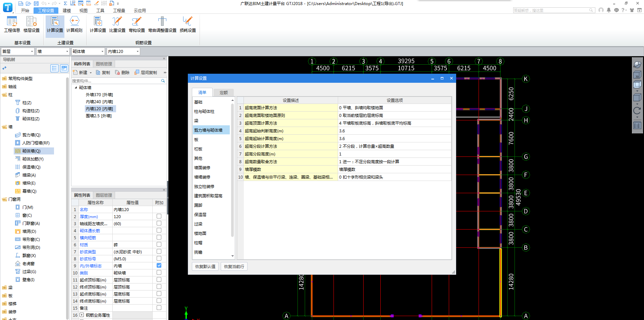The width and height of the screenshot is (644, 320).
Task: Switch navigation tree to list view icon
Action: (x=54, y=68)
